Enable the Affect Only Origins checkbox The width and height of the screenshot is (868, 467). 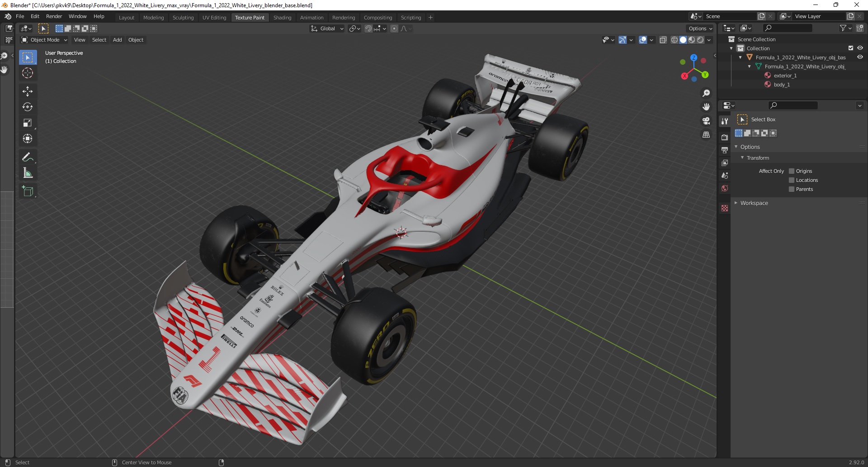792,171
